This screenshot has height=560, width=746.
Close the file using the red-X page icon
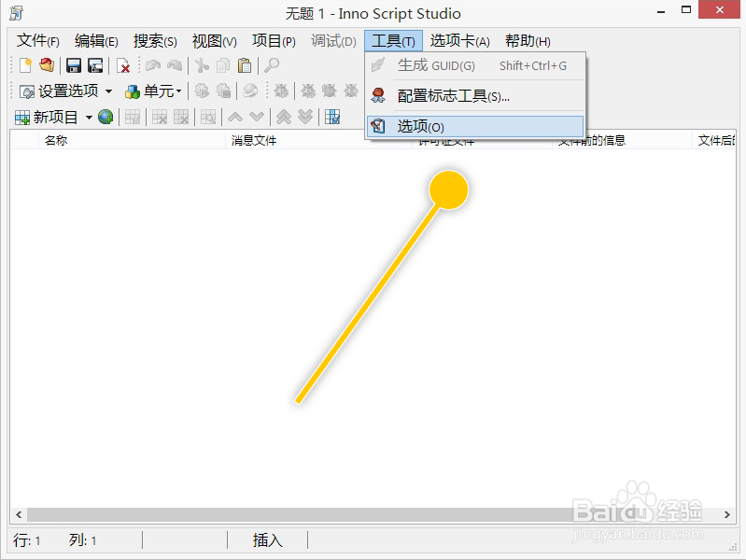(x=123, y=65)
